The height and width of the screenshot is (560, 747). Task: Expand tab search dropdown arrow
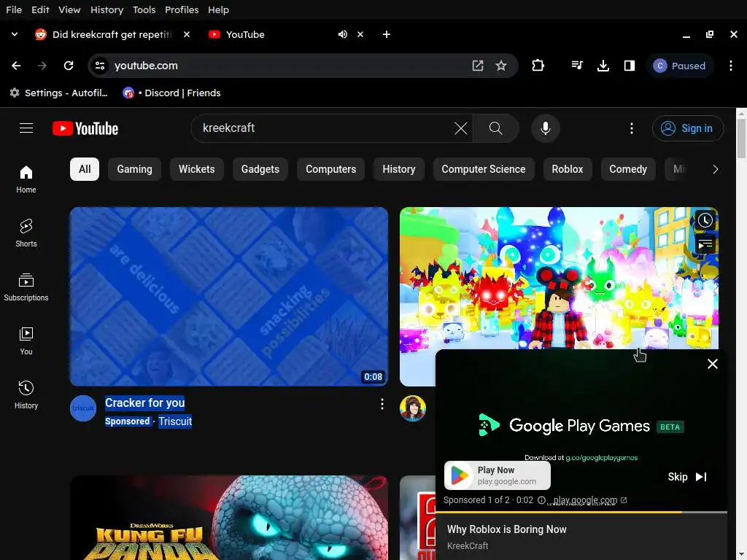click(x=15, y=34)
